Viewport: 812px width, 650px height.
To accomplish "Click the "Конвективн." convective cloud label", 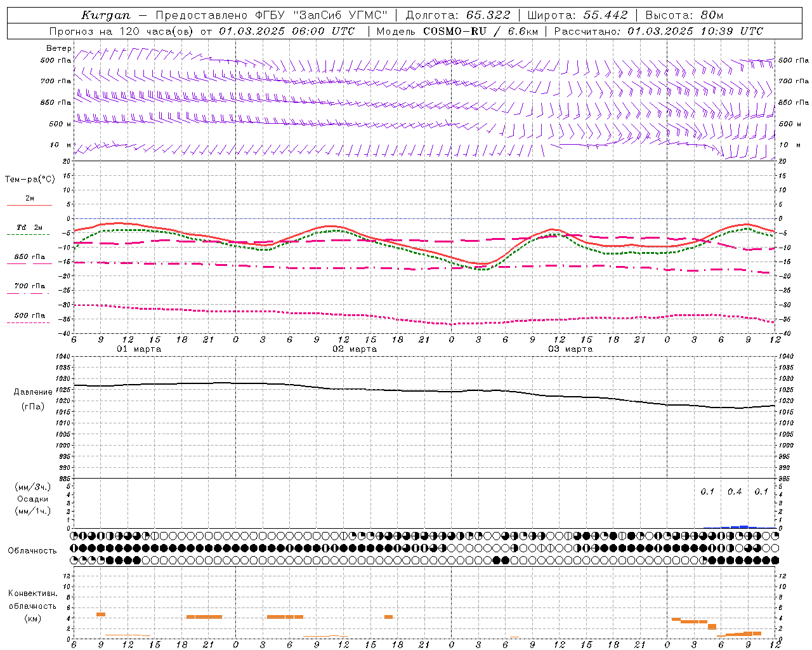I will [33, 594].
